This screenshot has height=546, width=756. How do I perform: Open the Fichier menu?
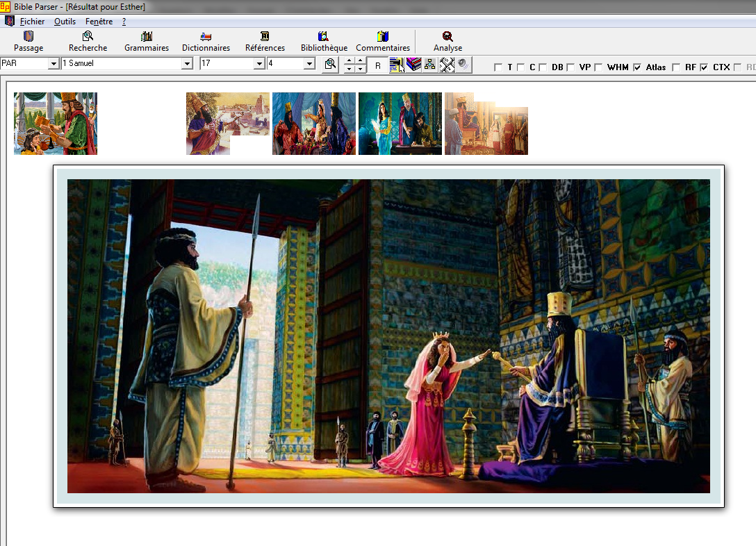point(32,22)
